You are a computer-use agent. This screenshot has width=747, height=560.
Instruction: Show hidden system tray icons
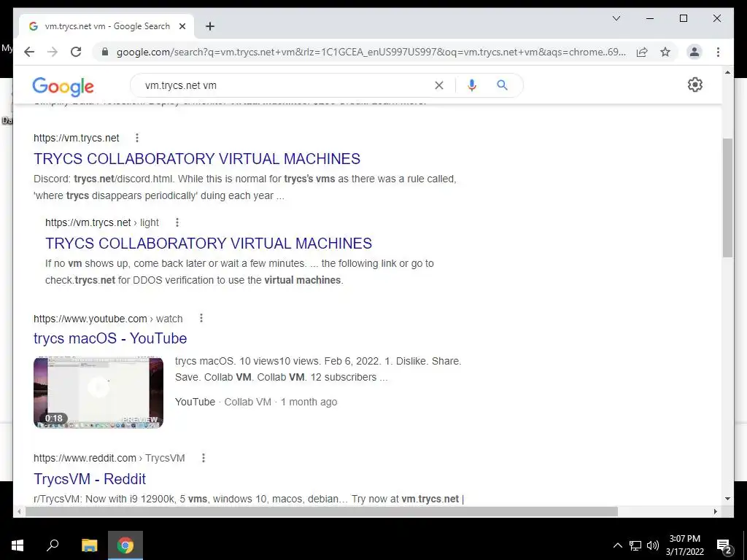click(x=617, y=545)
